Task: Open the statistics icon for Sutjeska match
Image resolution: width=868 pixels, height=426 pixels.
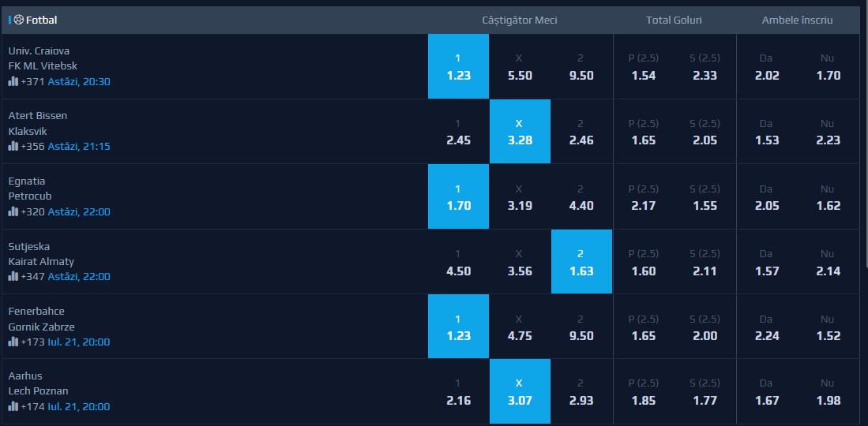Action: click(x=13, y=276)
